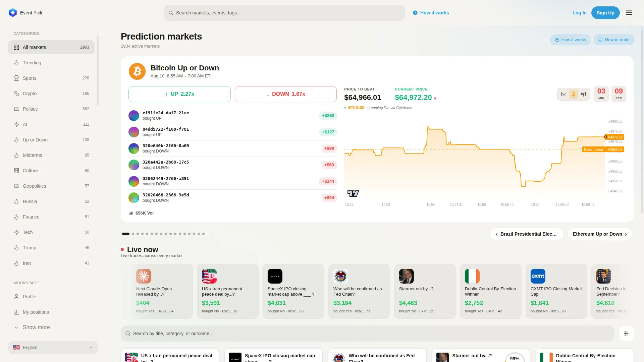Open the Fed Decision in September card
This screenshot has width=644, height=362.
coord(611,291)
